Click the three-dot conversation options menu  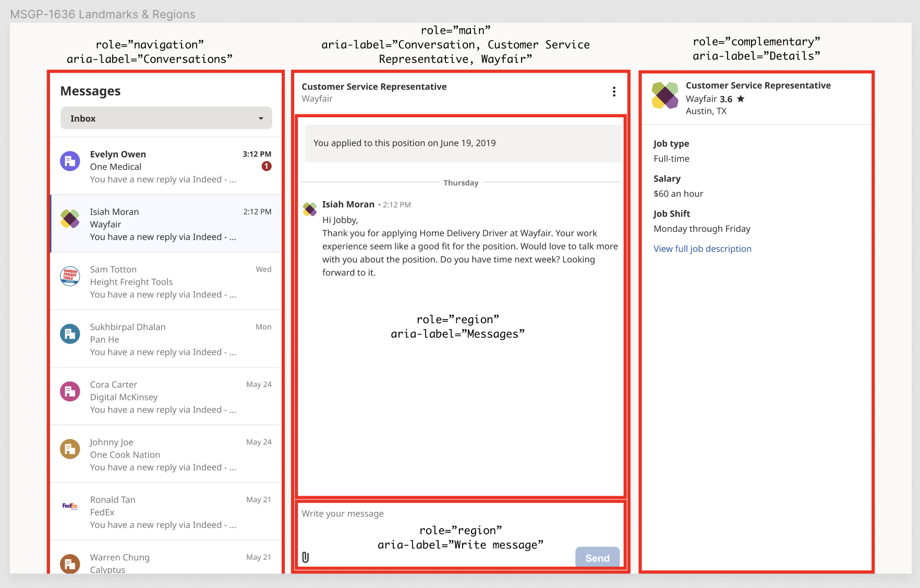tap(614, 92)
